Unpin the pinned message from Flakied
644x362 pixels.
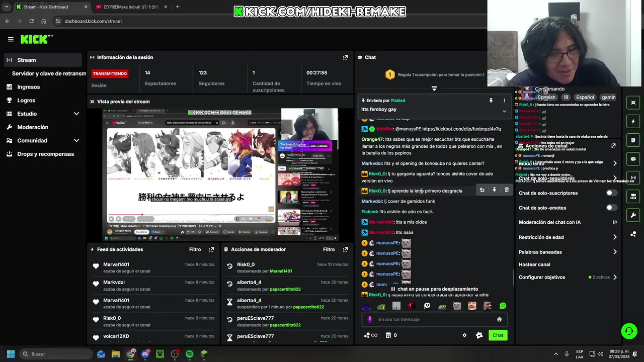click(x=491, y=101)
